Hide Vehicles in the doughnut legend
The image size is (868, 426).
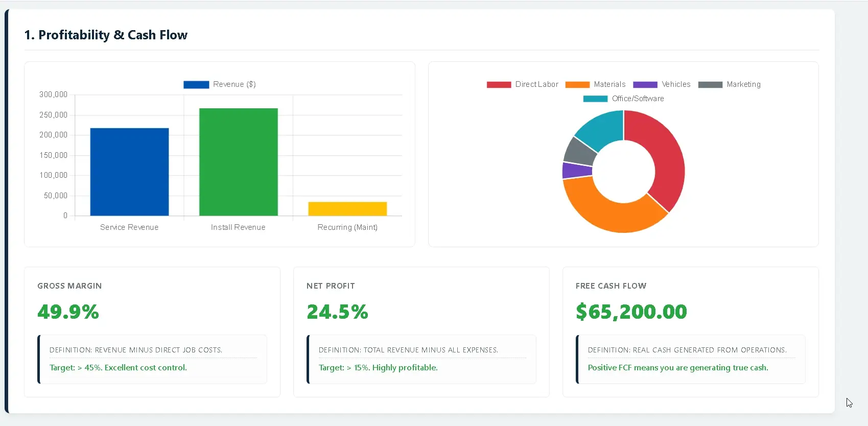click(662, 84)
